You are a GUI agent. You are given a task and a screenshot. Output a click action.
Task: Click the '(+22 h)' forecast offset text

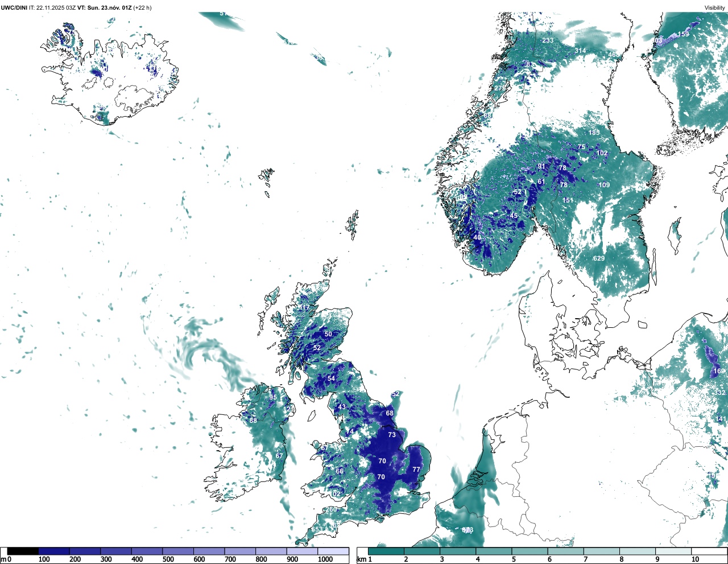(x=142, y=8)
